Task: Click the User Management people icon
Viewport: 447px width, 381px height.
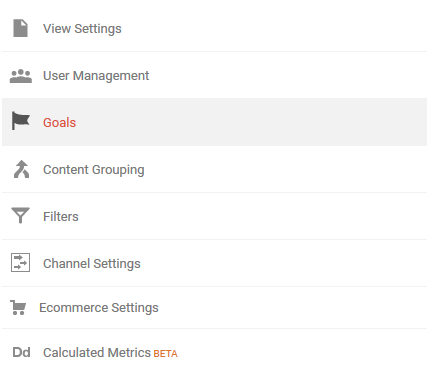Action: (x=21, y=76)
